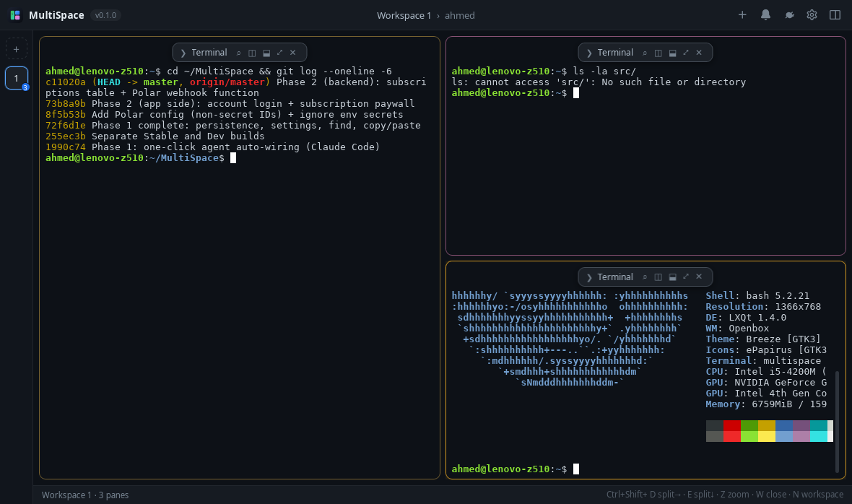The width and height of the screenshot is (852, 504).
Task: Open the plug connections icon in top bar
Action: [x=789, y=15]
